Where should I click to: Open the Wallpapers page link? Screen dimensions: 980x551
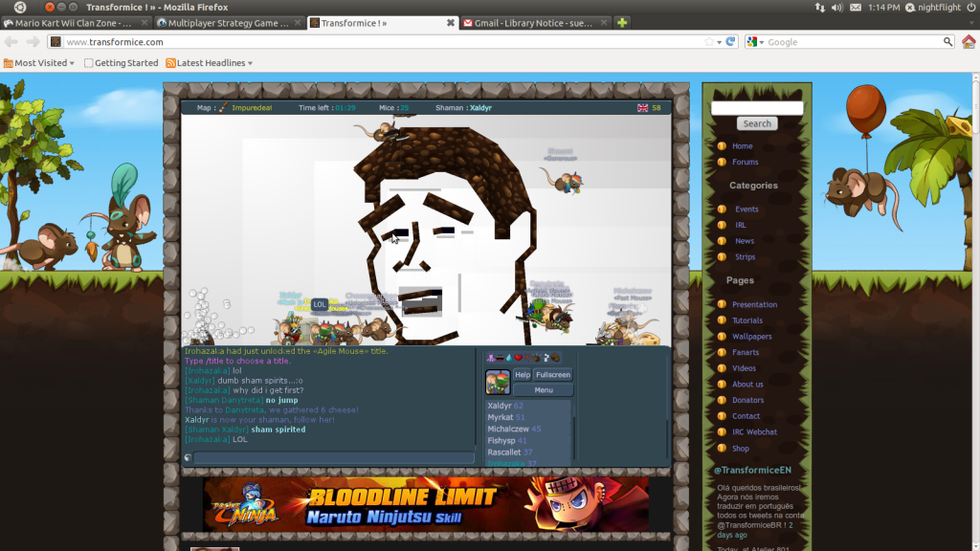(x=751, y=337)
